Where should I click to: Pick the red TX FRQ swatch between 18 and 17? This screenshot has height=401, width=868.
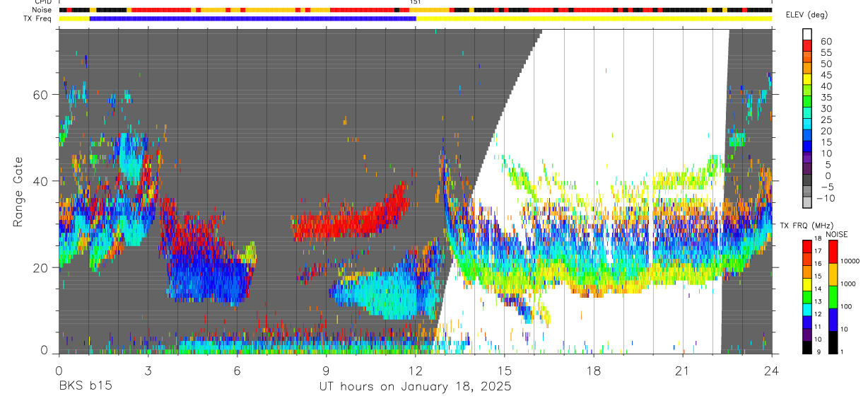(x=807, y=246)
